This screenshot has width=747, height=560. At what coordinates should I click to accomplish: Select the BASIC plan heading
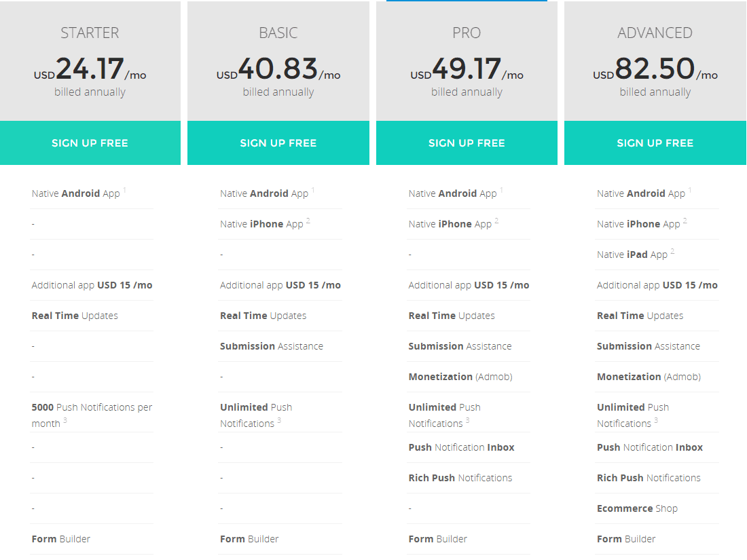(278, 33)
